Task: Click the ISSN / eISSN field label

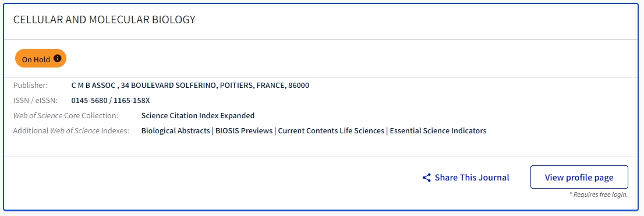Action: coord(36,100)
